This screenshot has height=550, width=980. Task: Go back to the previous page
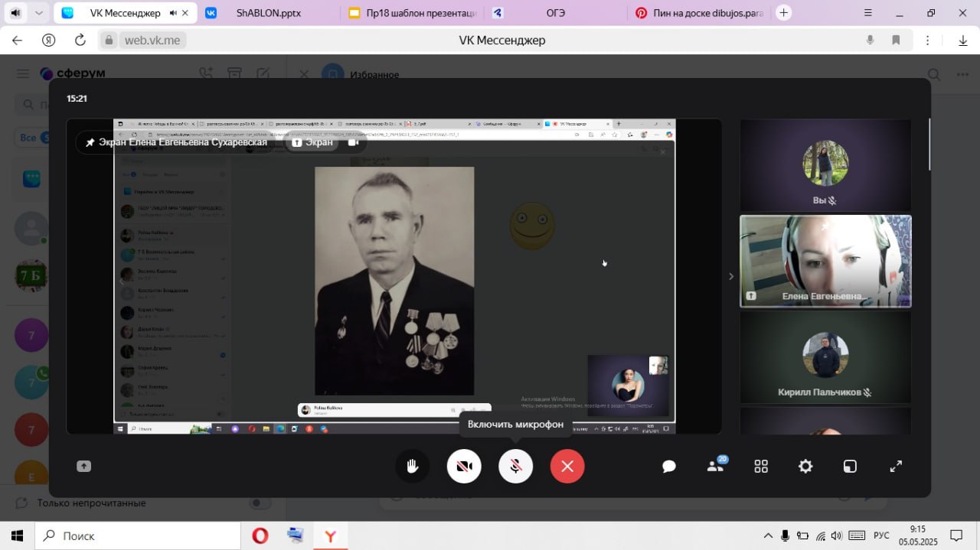(x=17, y=41)
